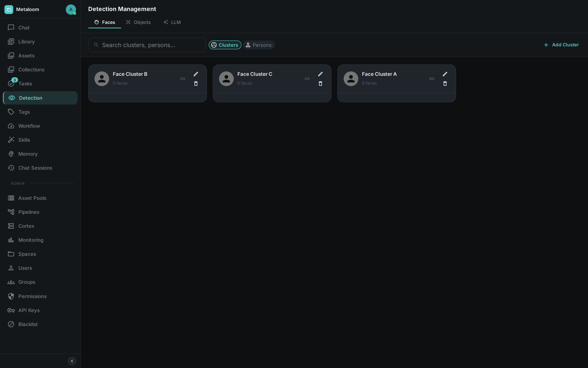588x368 pixels.
Task: Open Collections from the sidebar
Action: click(x=40, y=70)
